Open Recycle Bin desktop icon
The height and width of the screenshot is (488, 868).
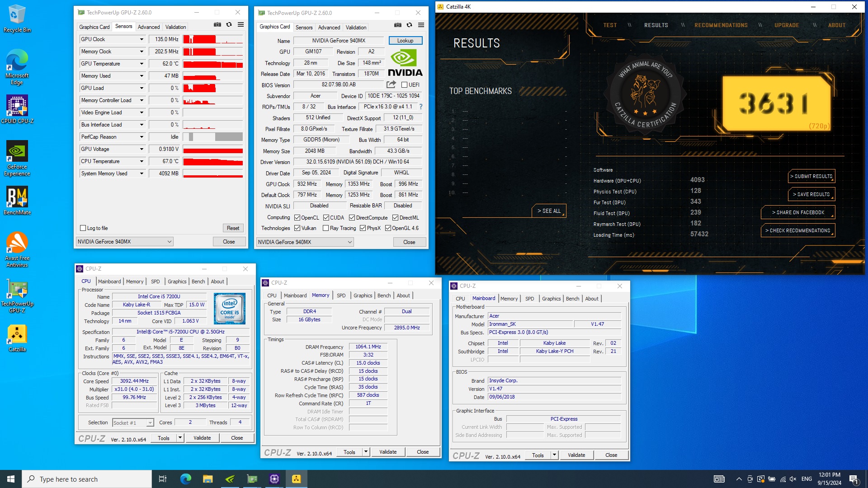pos(17,19)
